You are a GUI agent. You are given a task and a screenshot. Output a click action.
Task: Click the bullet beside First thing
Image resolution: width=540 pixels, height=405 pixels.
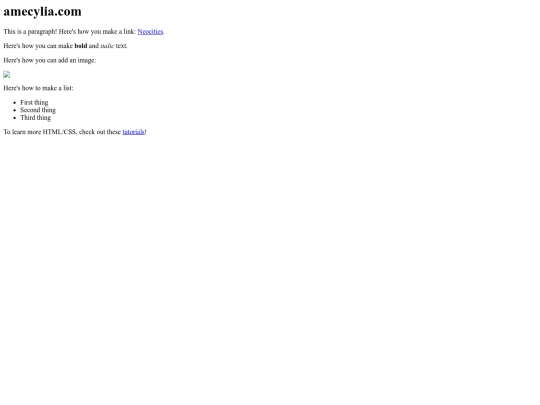click(x=14, y=103)
